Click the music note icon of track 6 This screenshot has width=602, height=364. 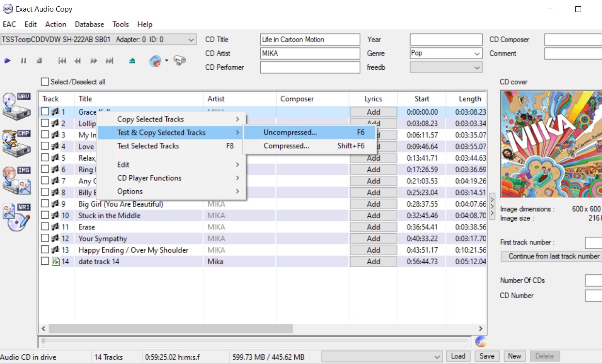(x=55, y=169)
